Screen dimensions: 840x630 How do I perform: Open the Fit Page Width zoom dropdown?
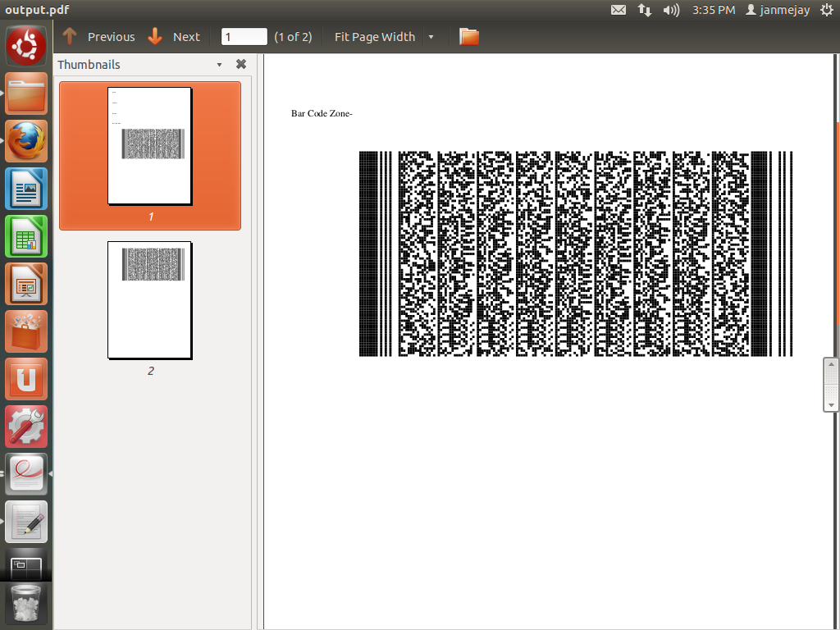click(375, 36)
